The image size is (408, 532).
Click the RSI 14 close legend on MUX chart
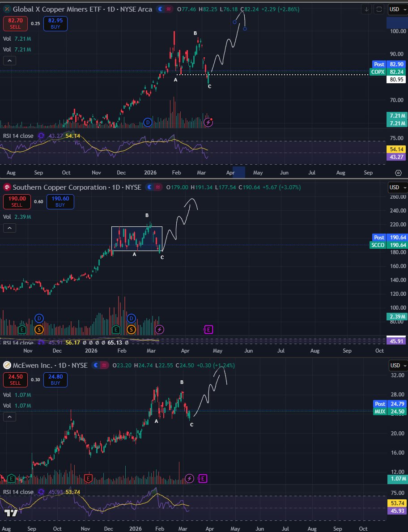pyautogui.click(x=18, y=492)
